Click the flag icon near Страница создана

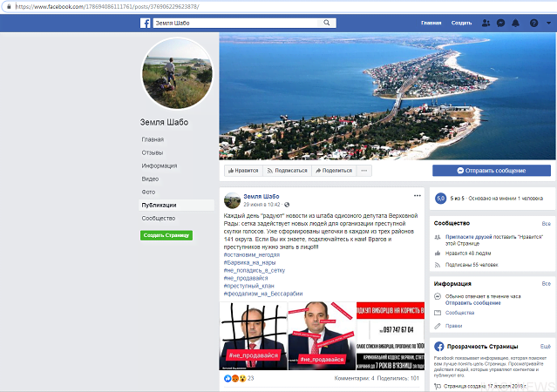tap(438, 386)
